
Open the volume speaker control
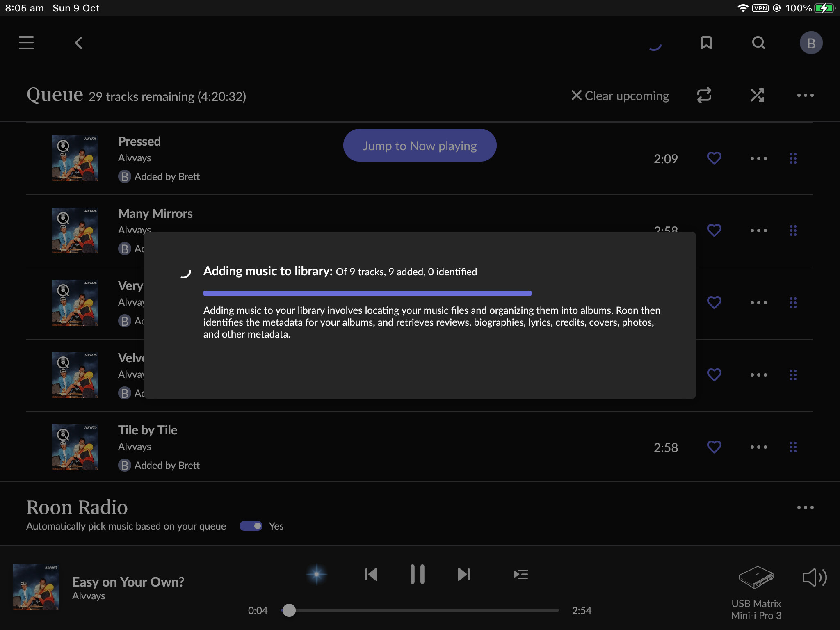pos(814,577)
